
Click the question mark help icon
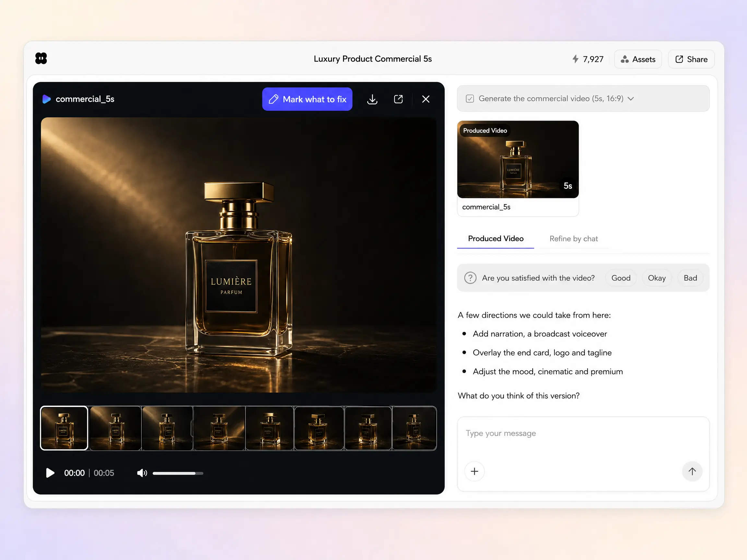pos(470,278)
